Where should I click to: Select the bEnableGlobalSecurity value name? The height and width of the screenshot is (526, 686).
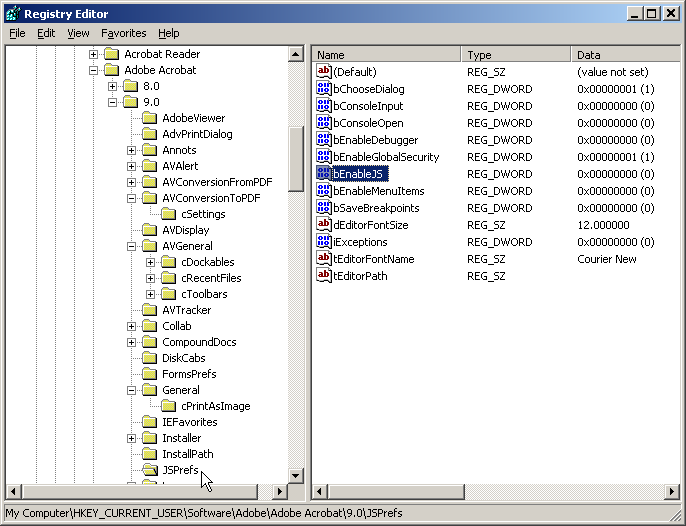tap(386, 157)
